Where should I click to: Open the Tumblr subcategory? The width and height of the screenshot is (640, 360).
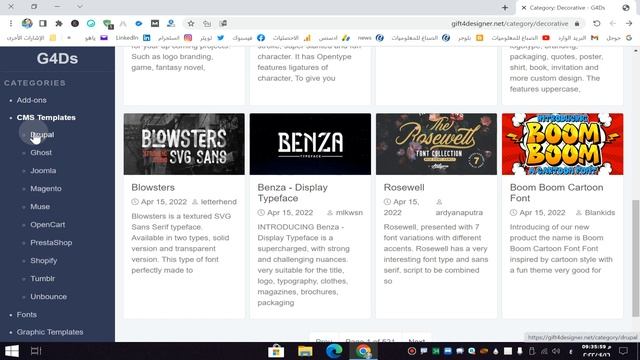42,278
